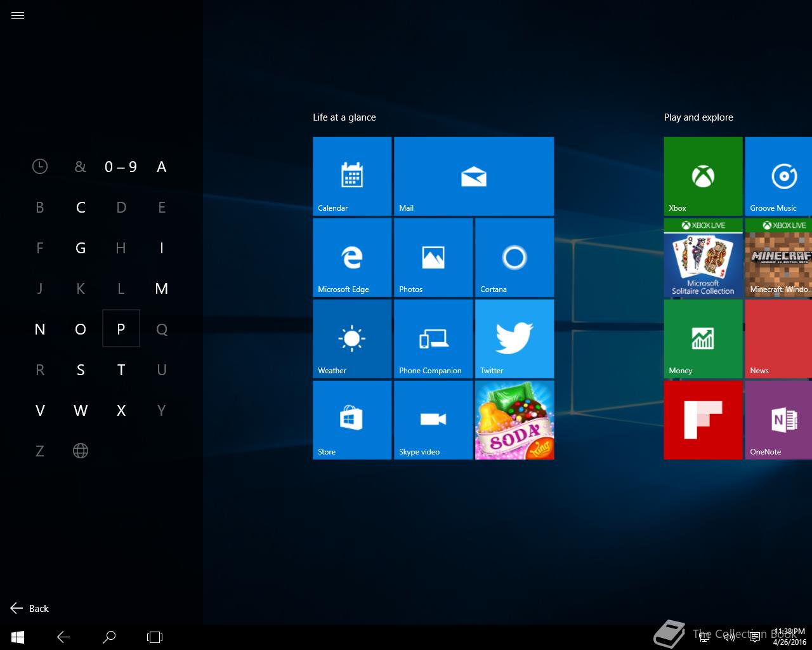Open action center notifications icon

[755, 637]
